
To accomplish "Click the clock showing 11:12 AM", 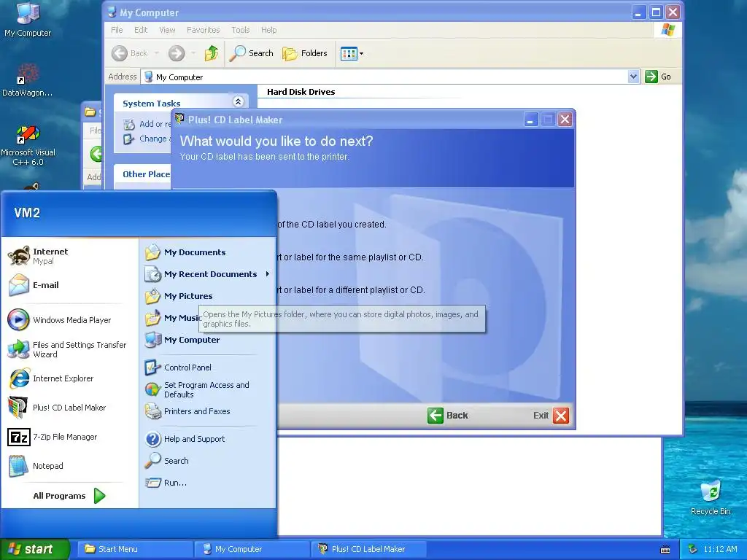I will 720,550.
